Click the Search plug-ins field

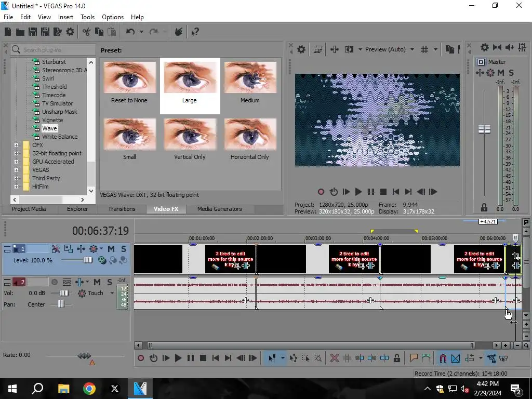tap(53, 50)
